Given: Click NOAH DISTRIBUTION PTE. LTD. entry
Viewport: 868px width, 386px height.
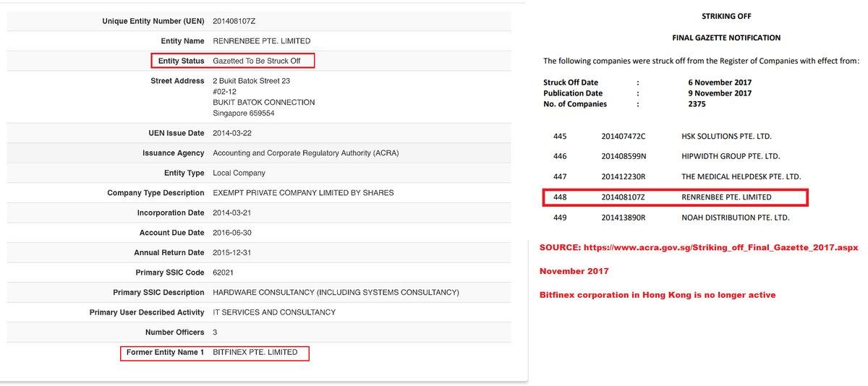Looking at the screenshot, I should click(x=736, y=218).
